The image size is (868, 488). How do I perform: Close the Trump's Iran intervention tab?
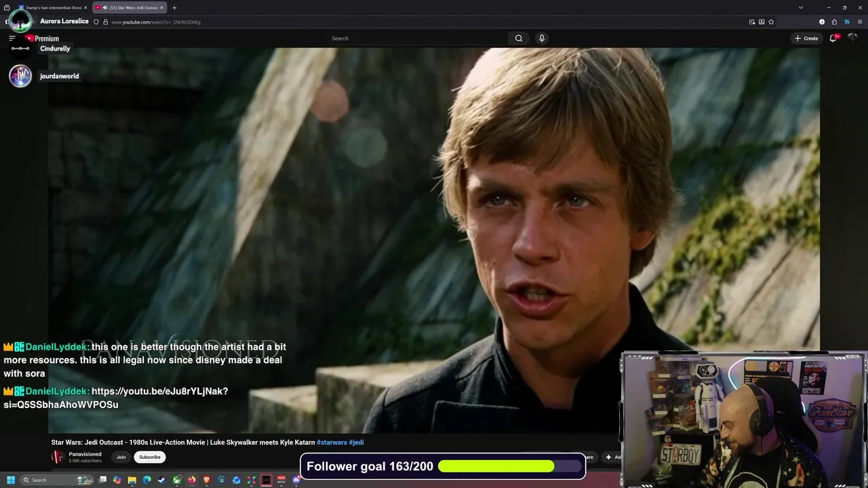click(x=85, y=7)
